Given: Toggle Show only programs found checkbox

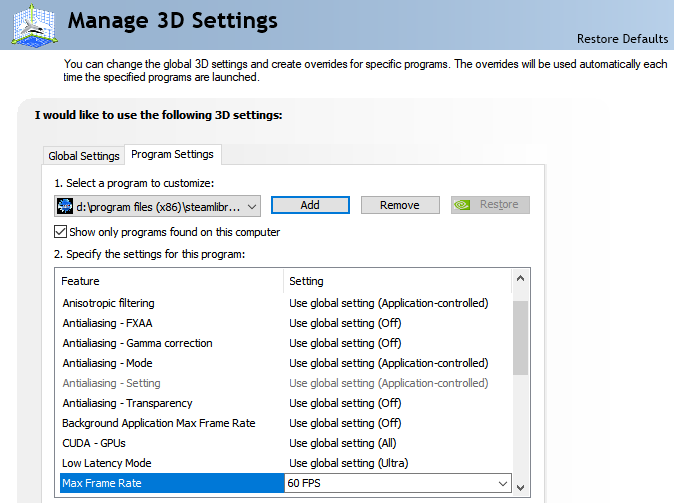Looking at the screenshot, I should pos(61,232).
